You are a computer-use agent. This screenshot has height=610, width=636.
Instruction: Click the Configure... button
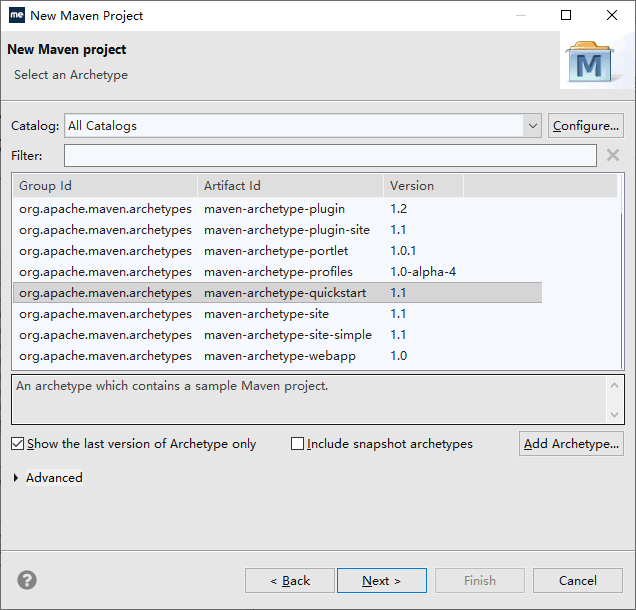(585, 126)
